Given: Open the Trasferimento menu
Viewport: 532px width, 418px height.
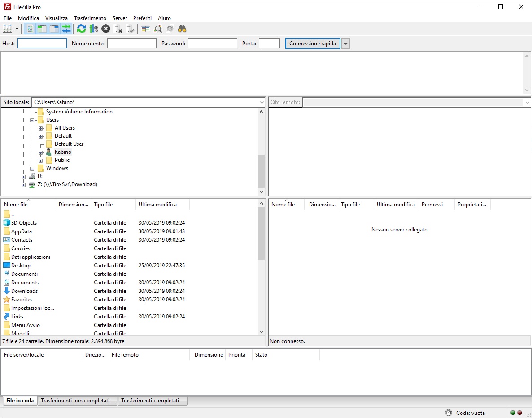Looking at the screenshot, I should coord(90,18).
